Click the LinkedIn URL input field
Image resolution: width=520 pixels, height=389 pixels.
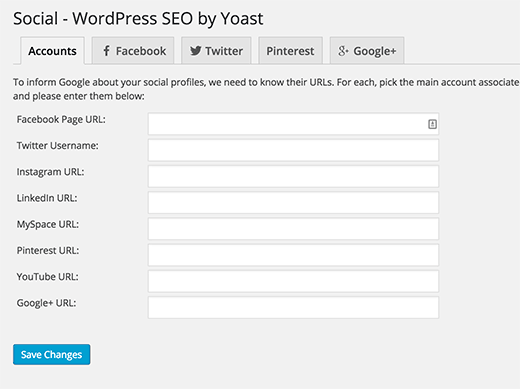293,203
